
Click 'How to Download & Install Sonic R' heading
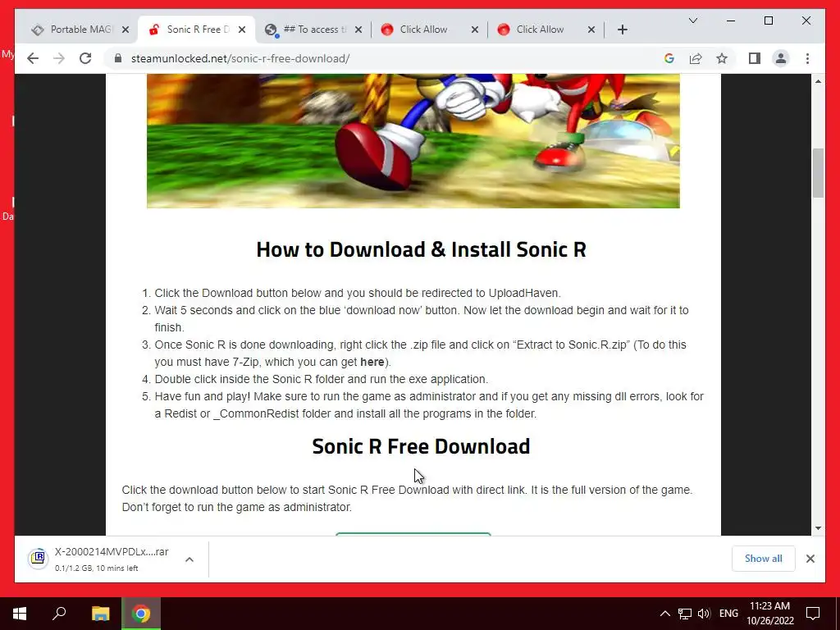(x=421, y=249)
